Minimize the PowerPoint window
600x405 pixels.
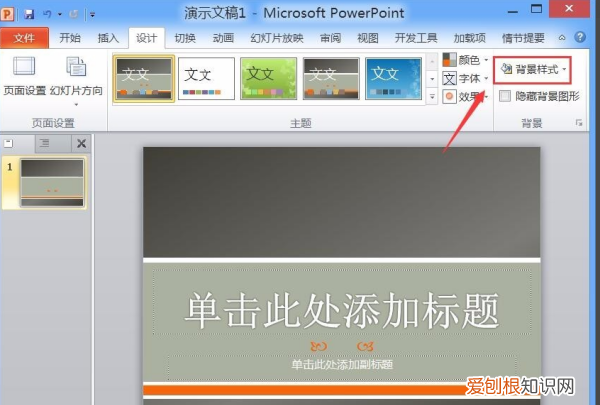point(513,11)
